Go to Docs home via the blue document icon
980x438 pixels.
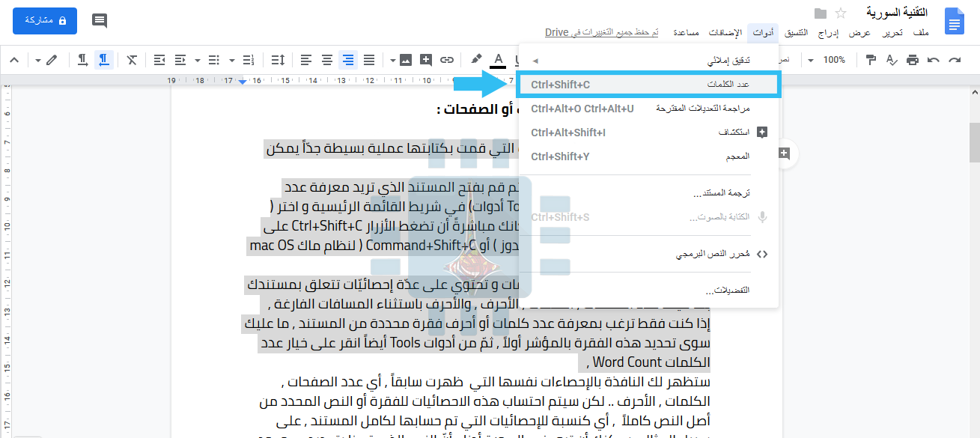pyautogui.click(x=955, y=20)
